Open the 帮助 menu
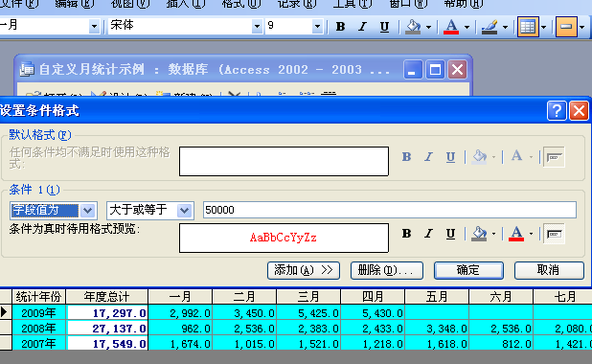This screenshot has height=364, width=592. click(x=464, y=4)
